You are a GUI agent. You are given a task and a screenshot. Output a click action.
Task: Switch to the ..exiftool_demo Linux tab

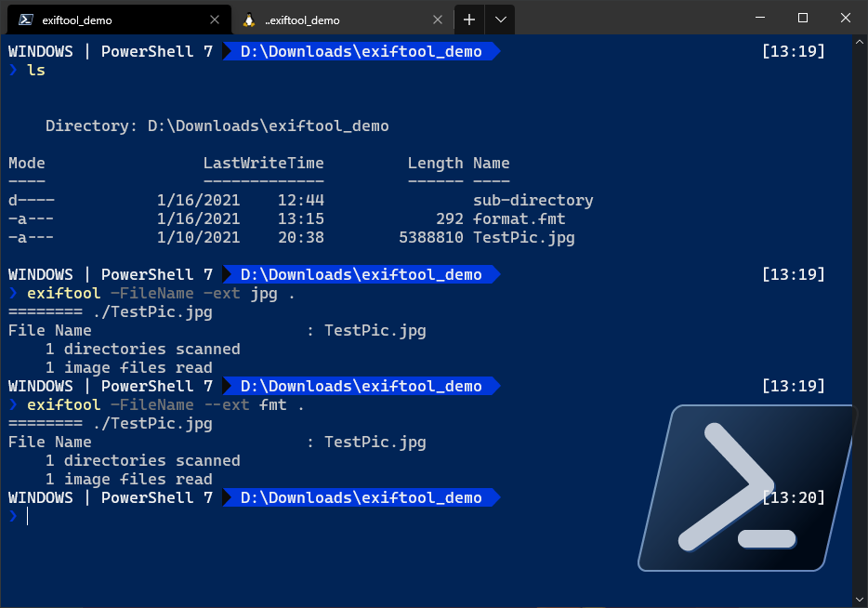(x=343, y=20)
